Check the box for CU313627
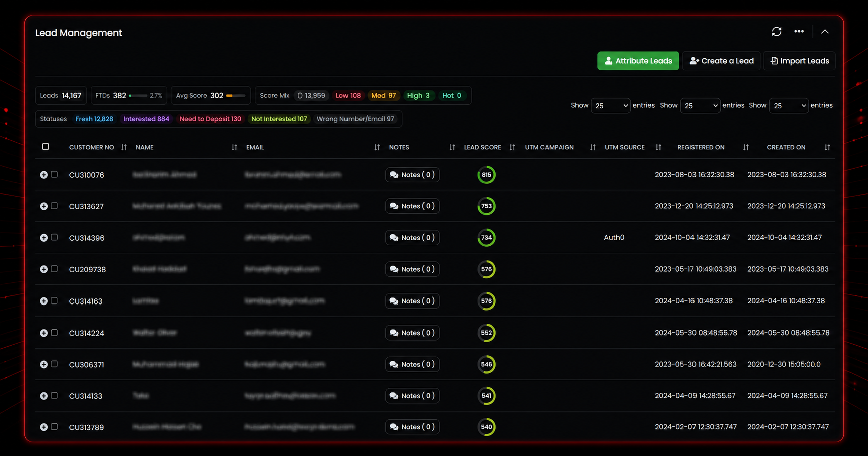This screenshot has height=456, width=868. [x=54, y=206]
